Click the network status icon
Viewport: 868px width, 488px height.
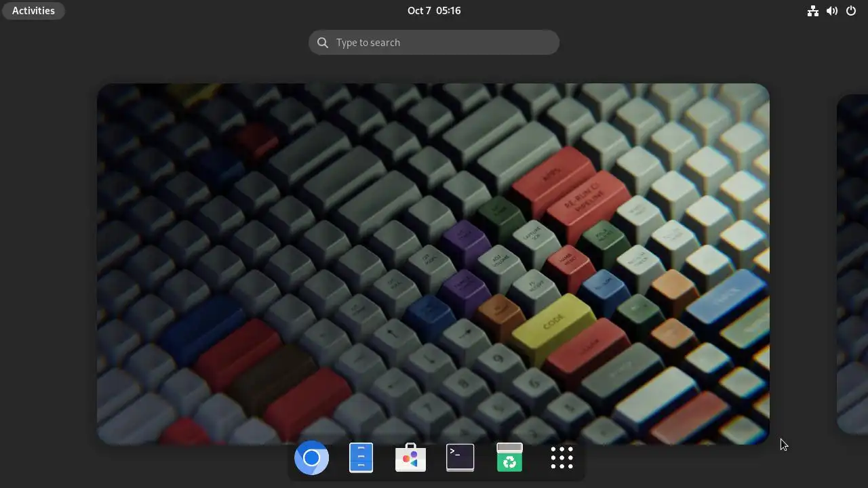[812, 10]
